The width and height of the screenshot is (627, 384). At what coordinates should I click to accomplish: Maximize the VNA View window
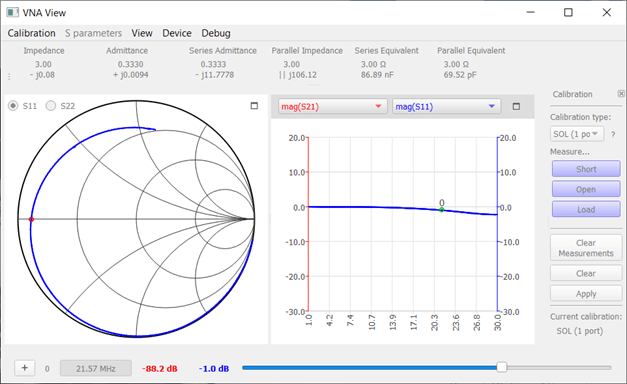[x=568, y=12]
